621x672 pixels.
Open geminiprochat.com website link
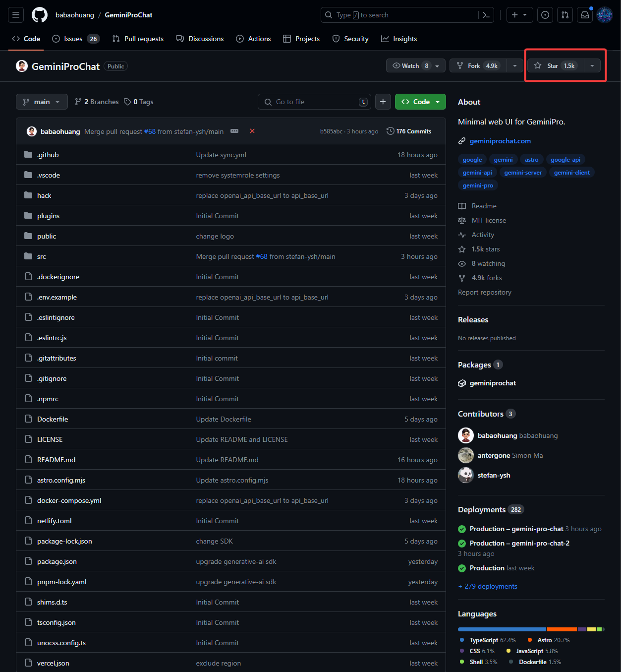click(x=500, y=141)
